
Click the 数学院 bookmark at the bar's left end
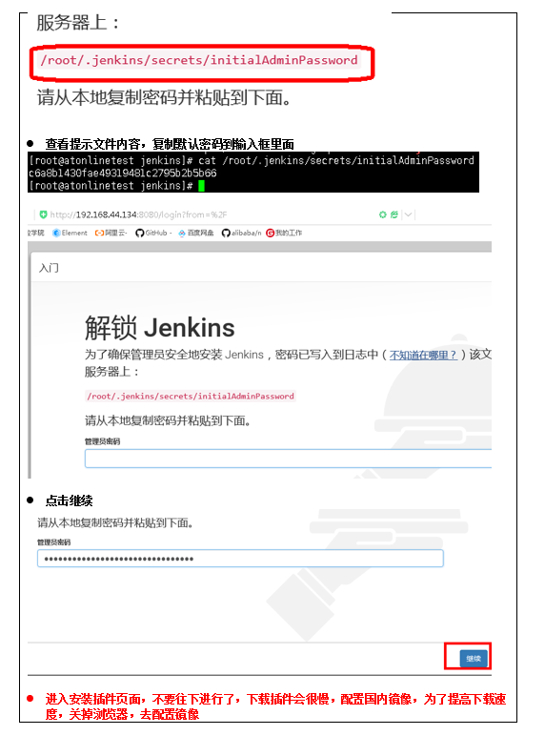[35, 233]
